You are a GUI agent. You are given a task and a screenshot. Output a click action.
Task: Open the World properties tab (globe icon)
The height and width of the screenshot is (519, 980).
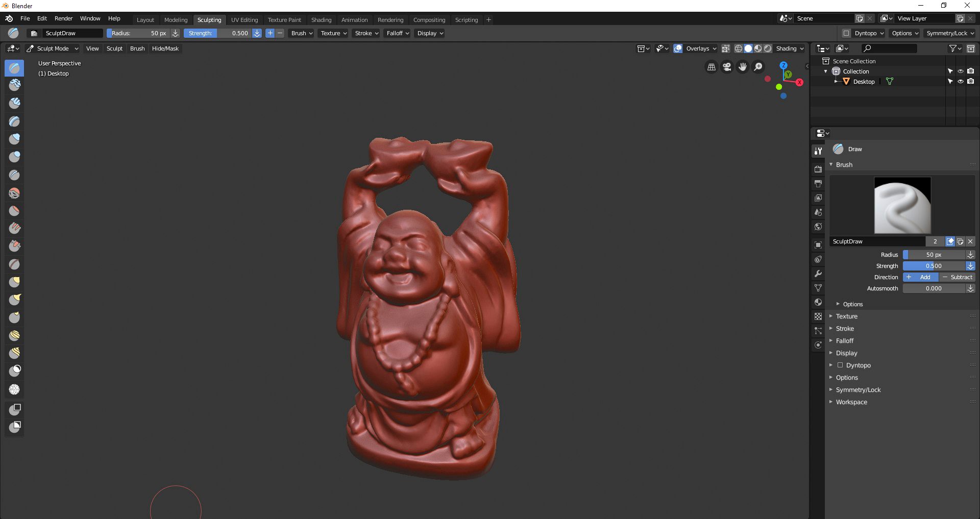[x=818, y=227]
